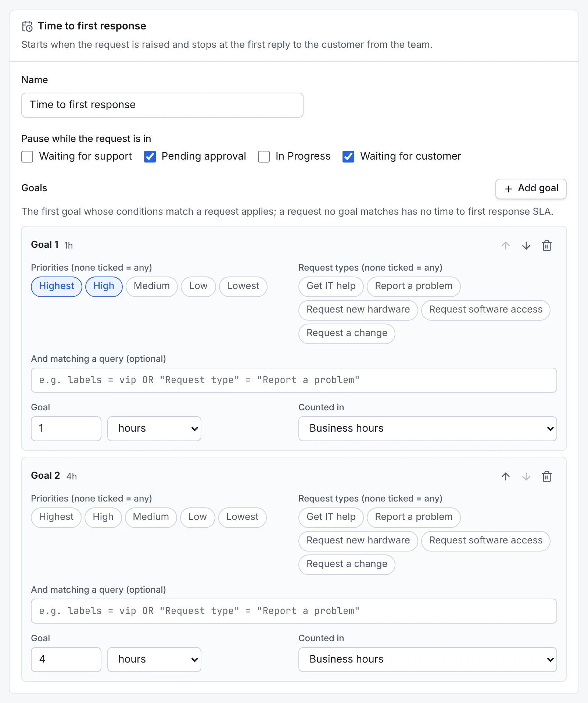The height and width of the screenshot is (703, 588).
Task: Tick the In Progress checkbox
Action: pos(264,157)
